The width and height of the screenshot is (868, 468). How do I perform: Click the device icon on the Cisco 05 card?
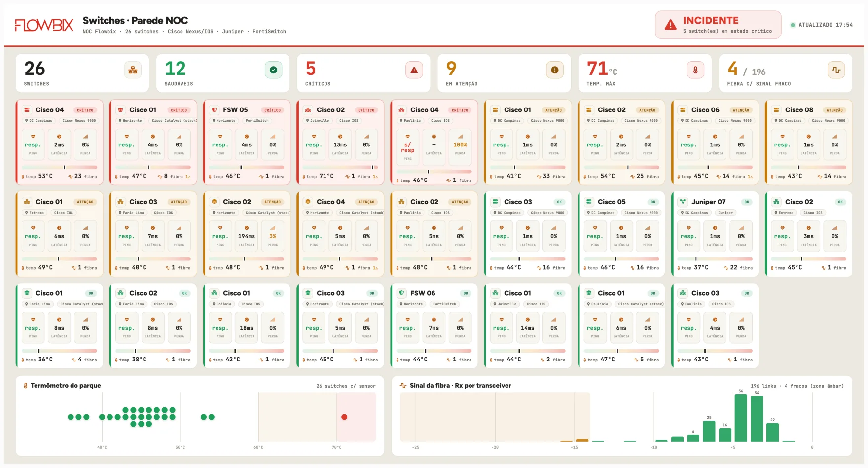coord(589,202)
